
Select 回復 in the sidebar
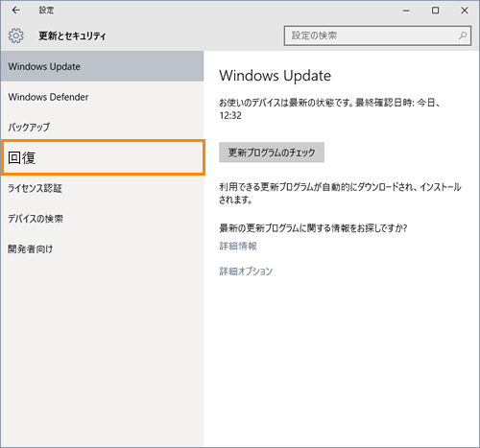[103, 157]
